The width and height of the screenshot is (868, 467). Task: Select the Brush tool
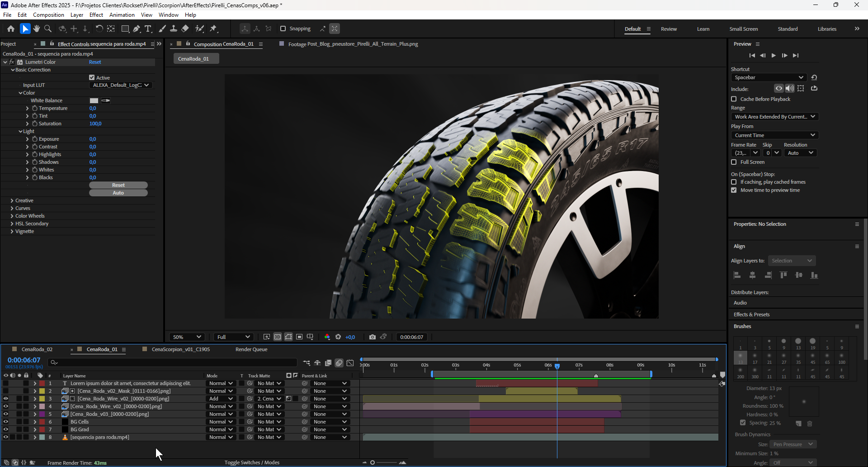[162, 29]
